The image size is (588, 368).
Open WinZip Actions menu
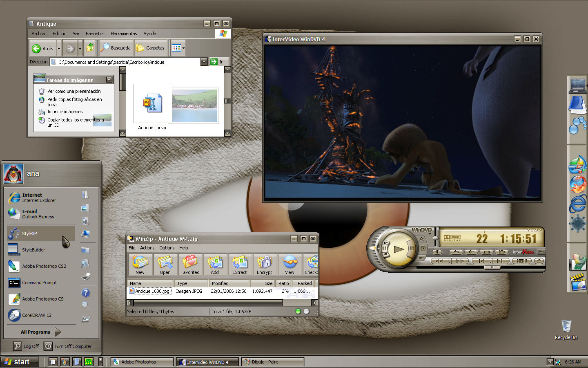[x=147, y=248]
